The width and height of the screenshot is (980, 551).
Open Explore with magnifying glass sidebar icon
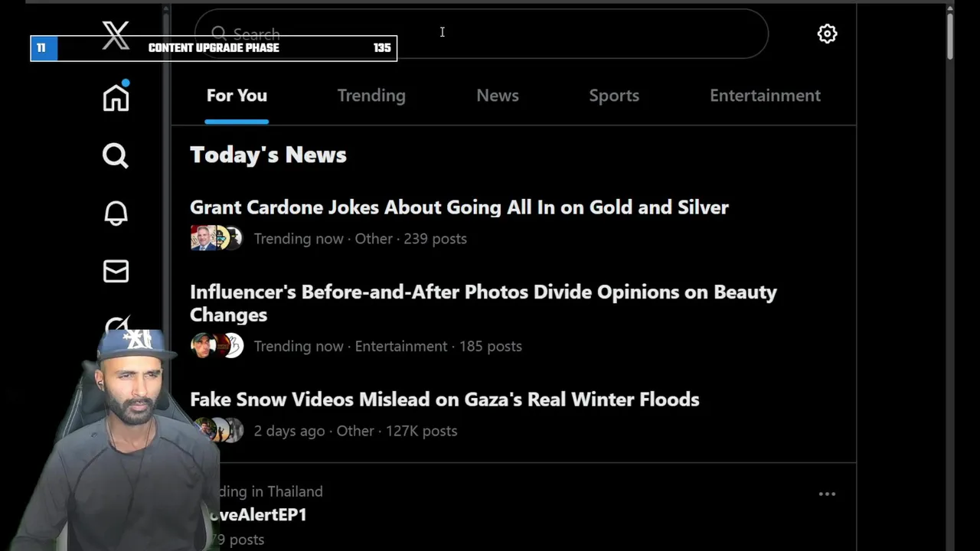[116, 156]
